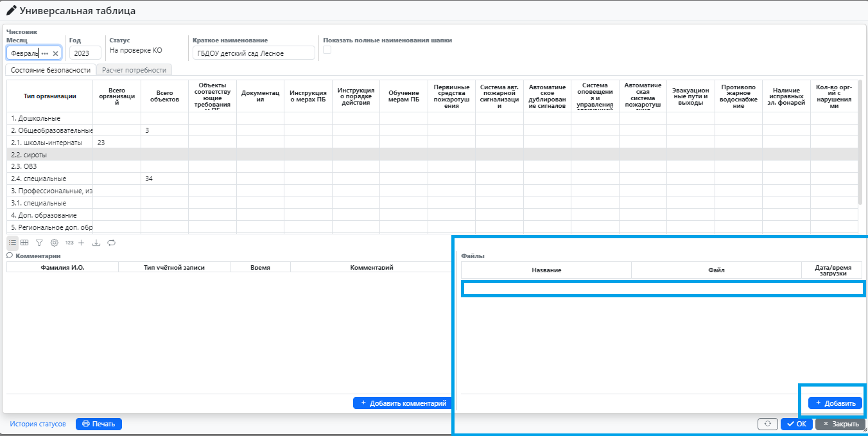Click 'Добавить' file button

(x=835, y=403)
